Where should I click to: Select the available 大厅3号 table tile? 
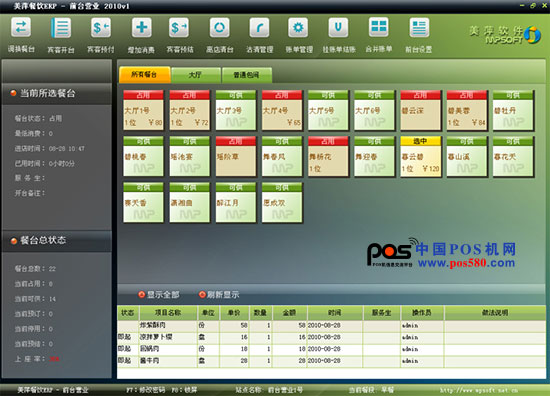236,110
